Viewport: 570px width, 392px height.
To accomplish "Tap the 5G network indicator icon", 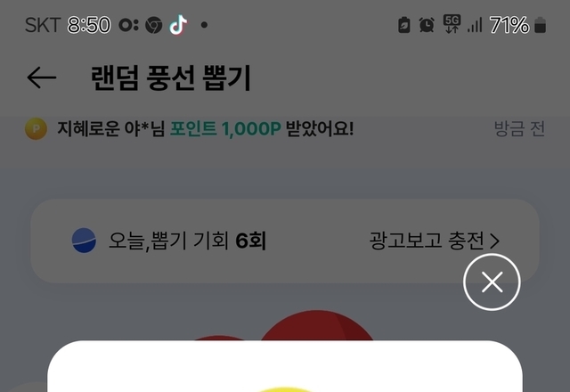I will pyautogui.click(x=452, y=24).
